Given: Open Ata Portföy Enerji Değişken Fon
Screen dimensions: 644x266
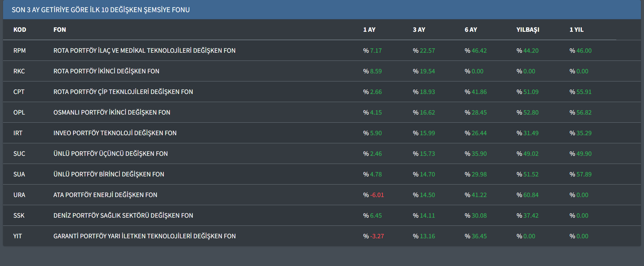Looking at the screenshot, I should [x=105, y=195].
